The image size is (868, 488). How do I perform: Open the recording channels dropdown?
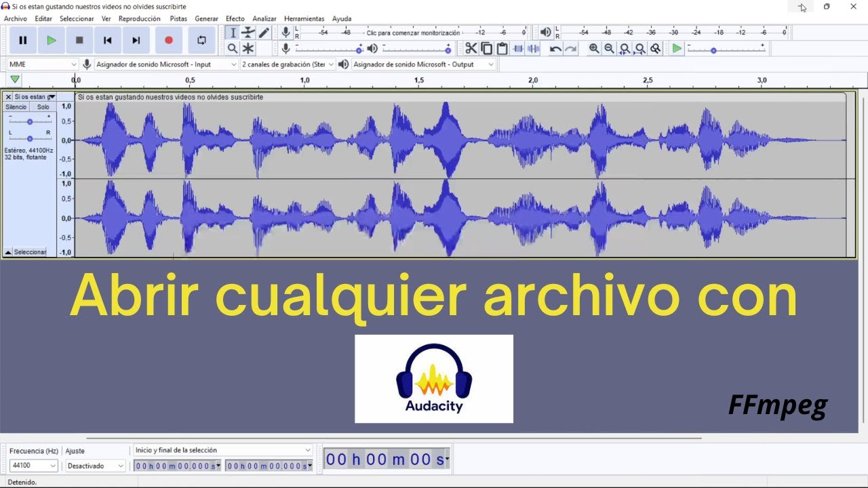coord(288,64)
